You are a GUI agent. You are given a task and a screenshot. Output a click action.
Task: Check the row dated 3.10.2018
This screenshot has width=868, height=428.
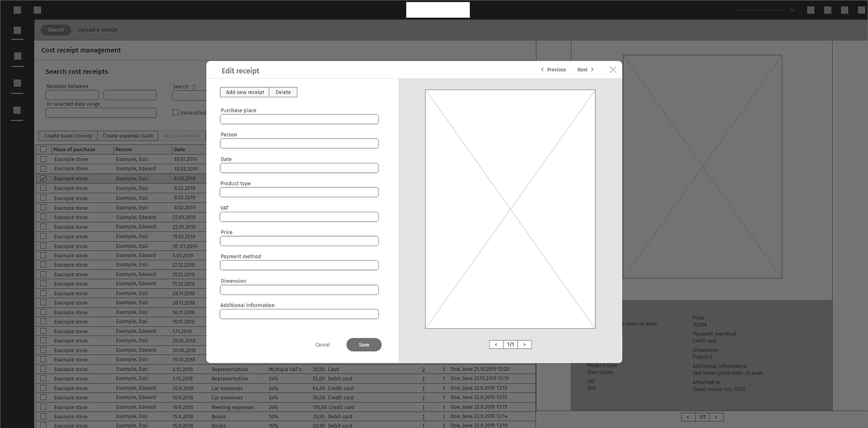43,378
